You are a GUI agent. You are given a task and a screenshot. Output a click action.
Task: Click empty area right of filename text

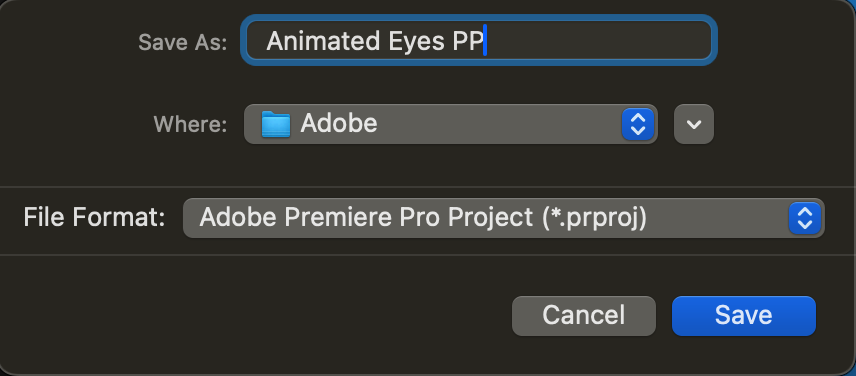(x=598, y=40)
